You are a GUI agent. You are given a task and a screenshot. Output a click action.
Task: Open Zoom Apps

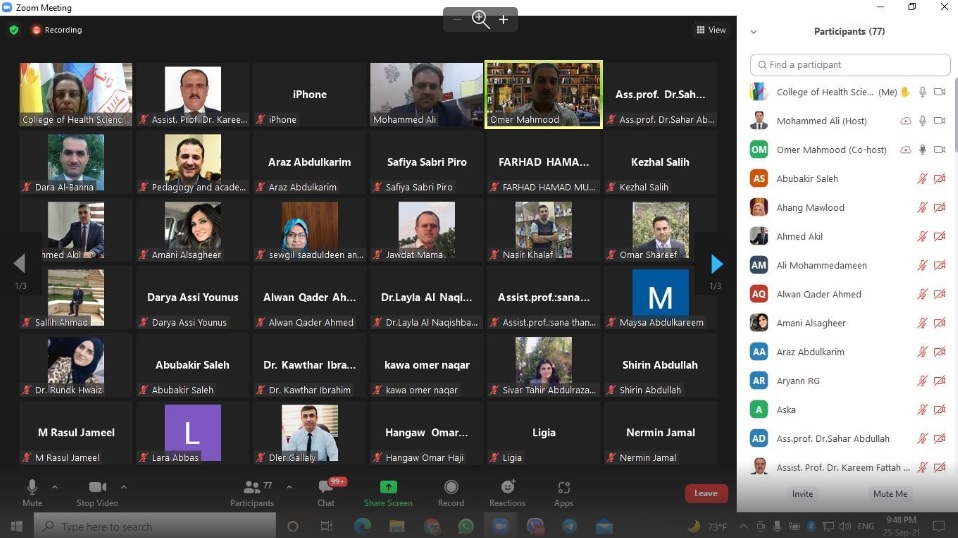point(563,492)
